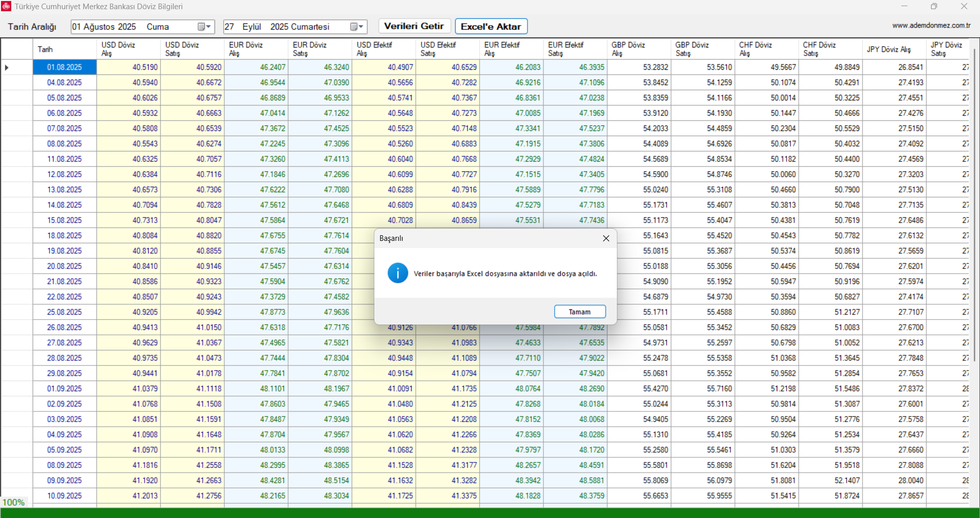The image size is (980, 518).
Task: Minimize the Döviz Bilgileri window
Action: pyautogui.click(x=904, y=6)
